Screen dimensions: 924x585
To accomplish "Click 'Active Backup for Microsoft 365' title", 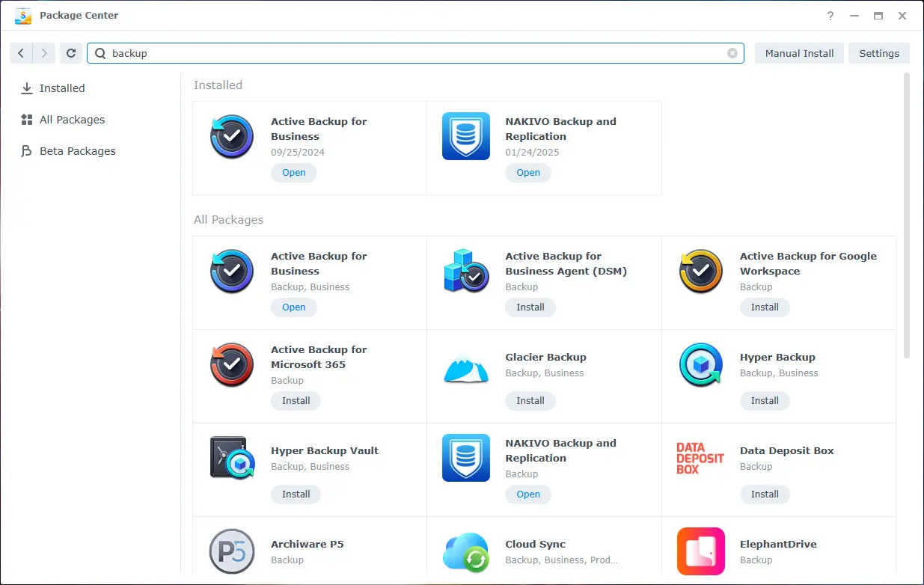I will (319, 357).
